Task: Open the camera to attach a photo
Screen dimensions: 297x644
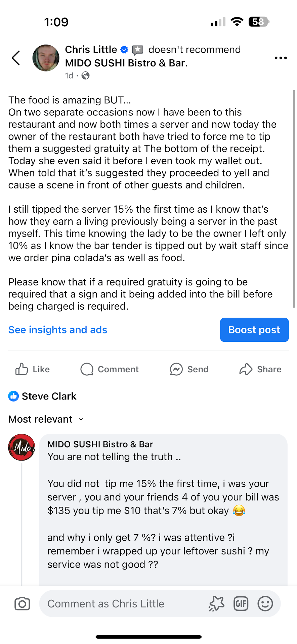Action: [22, 604]
